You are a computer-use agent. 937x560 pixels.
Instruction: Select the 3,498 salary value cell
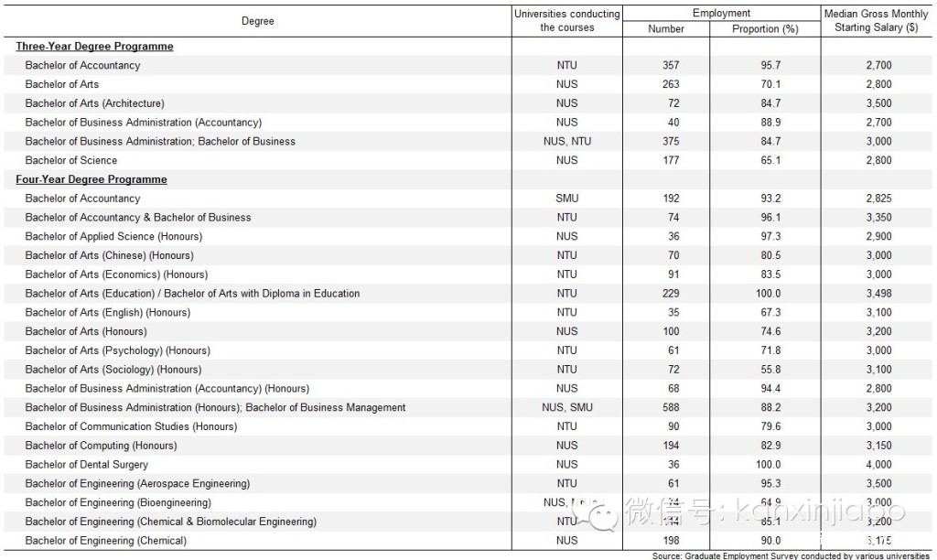(877, 294)
